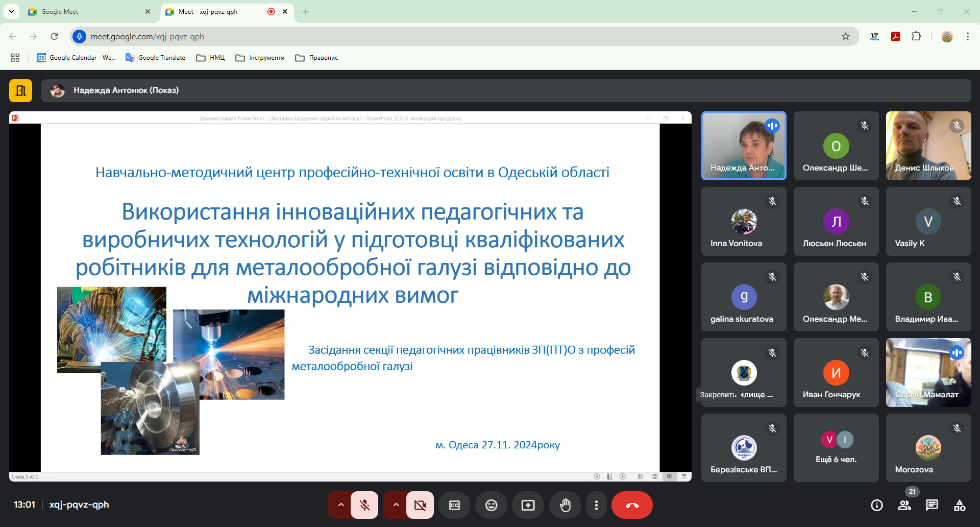Toggle closed captions button
980x527 pixels.
point(454,505)
